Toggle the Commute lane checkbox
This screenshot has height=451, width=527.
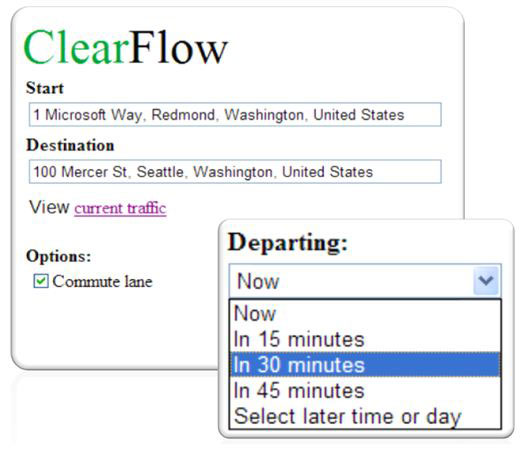(x=41, y=281)
